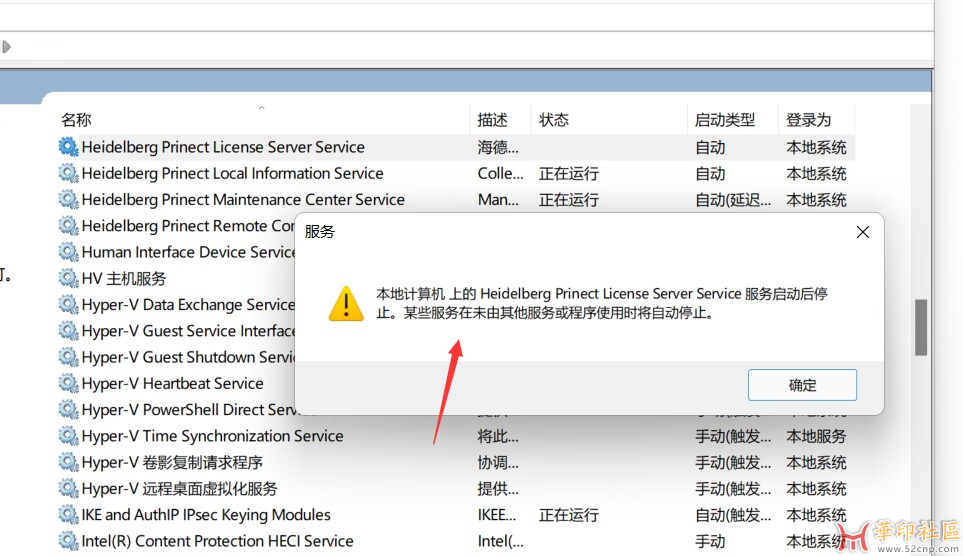
Task: Click 自动(延迟... startup type of Maintenance Center Service
Action: (x=733, y=200)
